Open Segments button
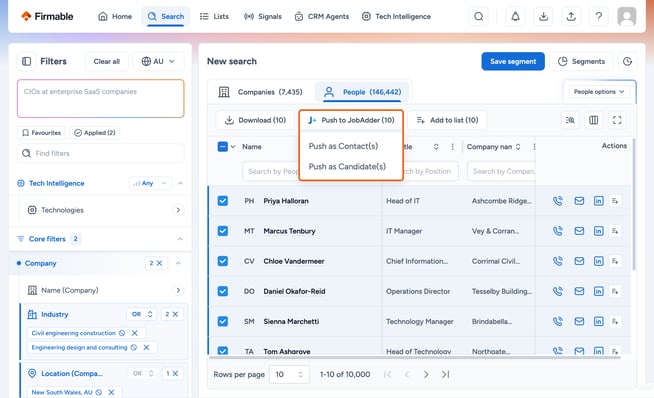Viewport: 654px width, 398px height. click(x=581, y=61)
